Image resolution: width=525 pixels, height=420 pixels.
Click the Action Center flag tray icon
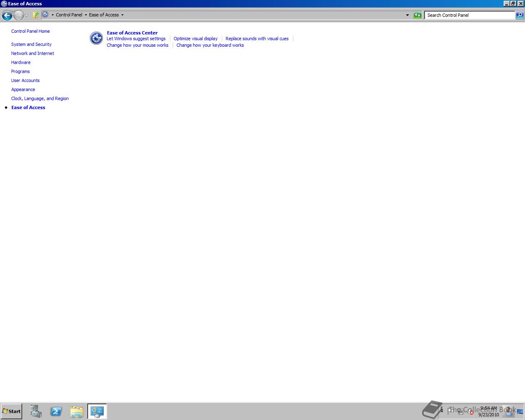[x=451, y=411]
